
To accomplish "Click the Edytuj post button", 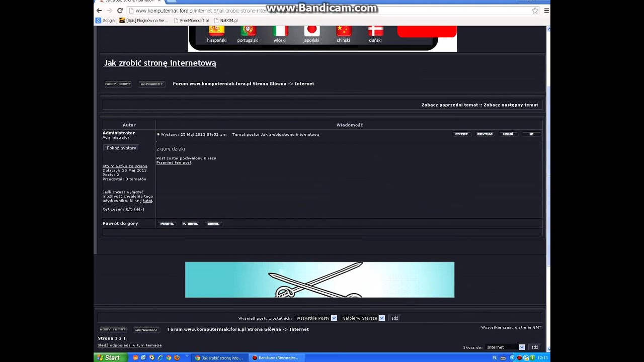I will pyautogui.click(x=485, y=134).
